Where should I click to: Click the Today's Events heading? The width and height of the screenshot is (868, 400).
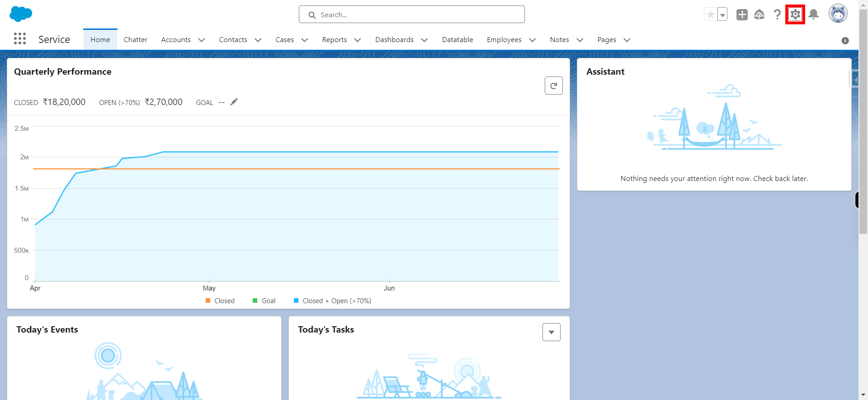(47, 329)
